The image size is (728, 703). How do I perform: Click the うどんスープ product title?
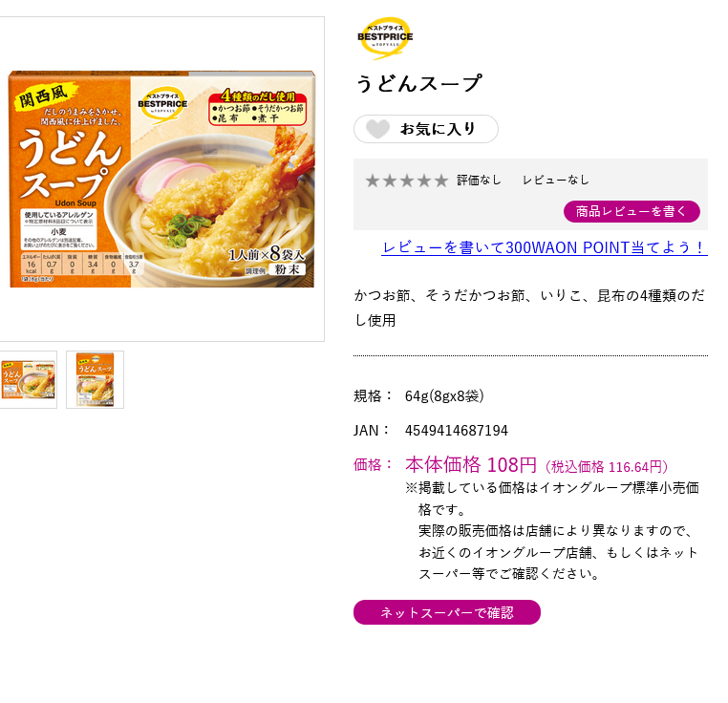point(418,83)
